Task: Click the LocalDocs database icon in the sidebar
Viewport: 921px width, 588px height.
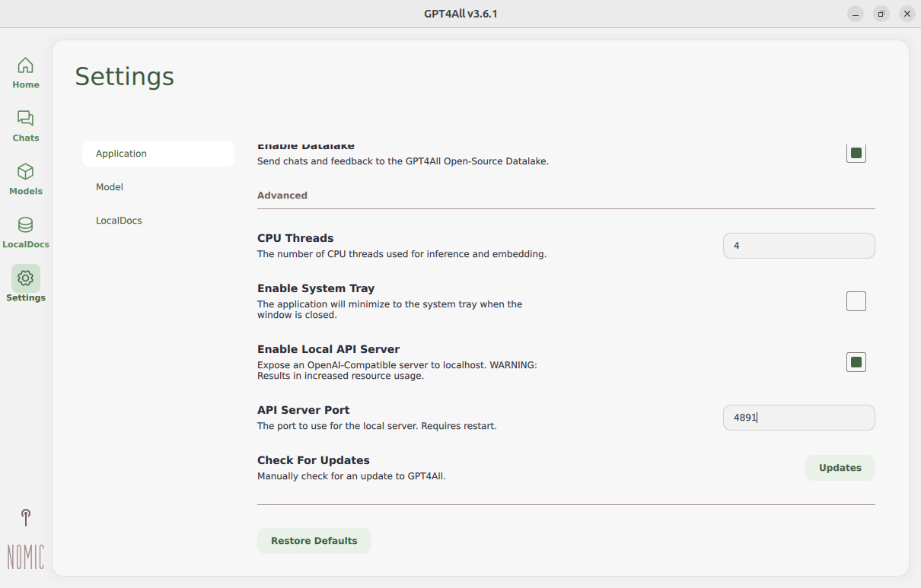Action: coord(25,232)
